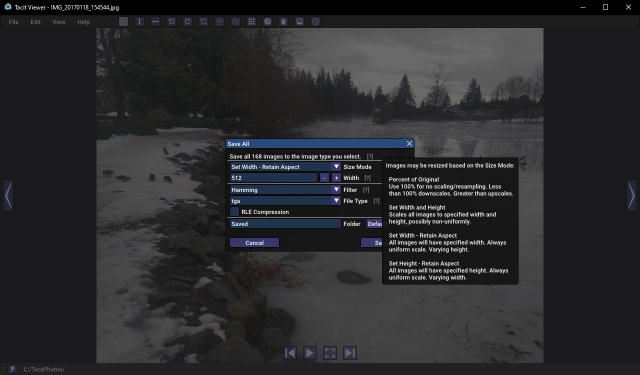The image size is (640, 375).
Task: Click the gray background color swatch in toolbar
Action: click(x=123, y=22)
